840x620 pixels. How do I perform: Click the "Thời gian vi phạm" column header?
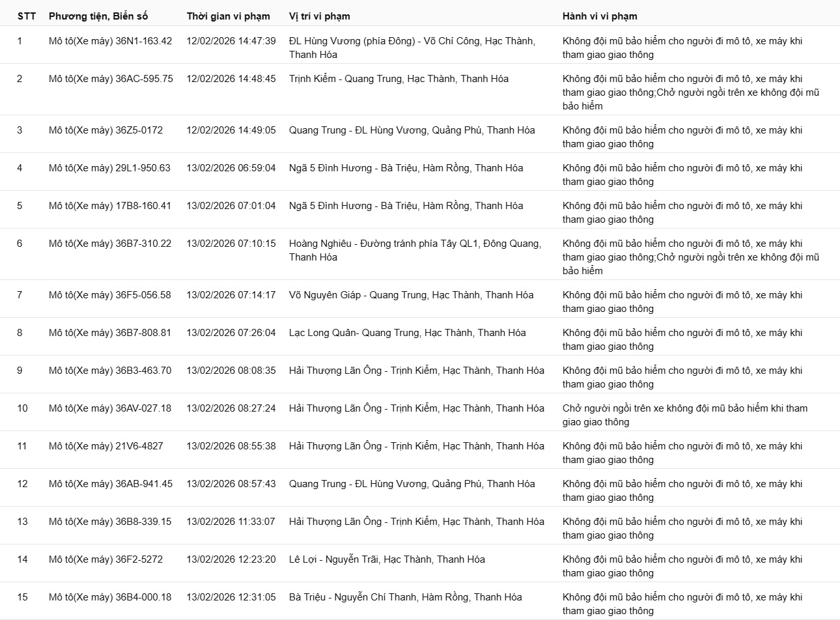pyautogui.click(x=228, y=16)
